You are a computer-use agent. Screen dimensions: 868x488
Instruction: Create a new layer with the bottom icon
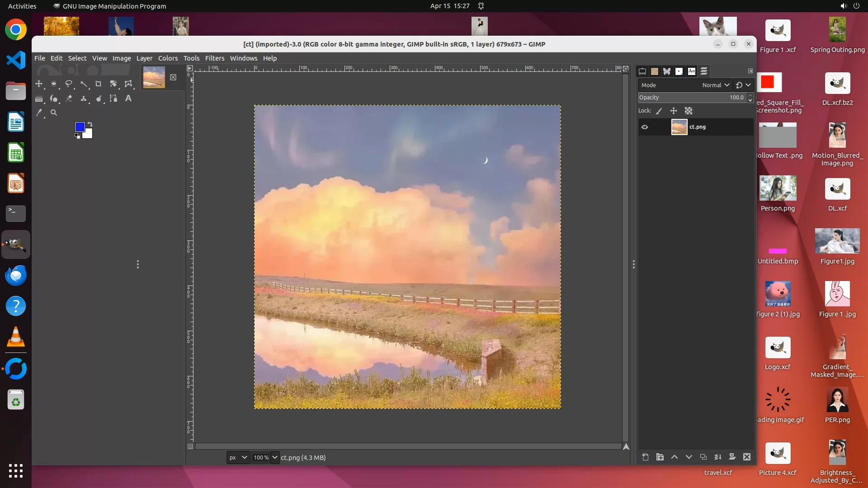(x=645, y=457)
